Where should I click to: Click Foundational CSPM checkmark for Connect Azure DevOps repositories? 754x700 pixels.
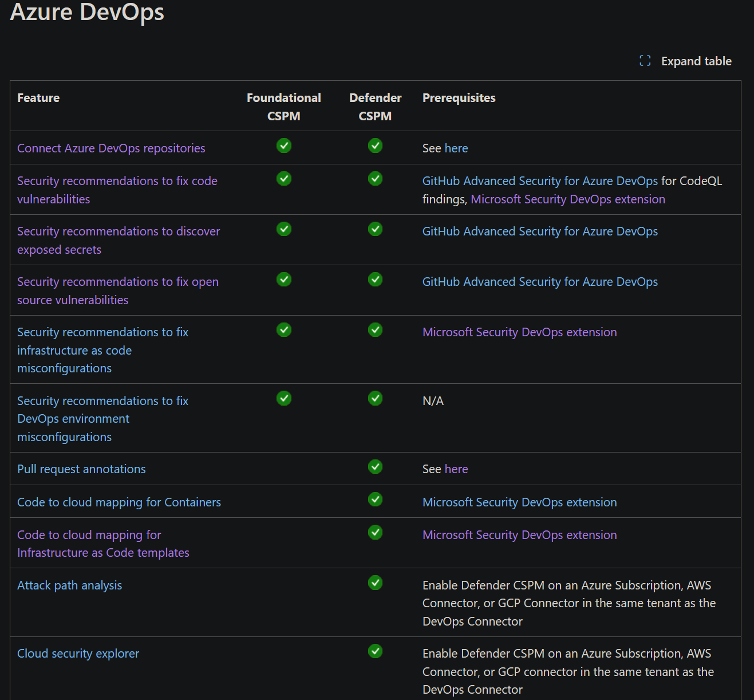tap(284, 145)
